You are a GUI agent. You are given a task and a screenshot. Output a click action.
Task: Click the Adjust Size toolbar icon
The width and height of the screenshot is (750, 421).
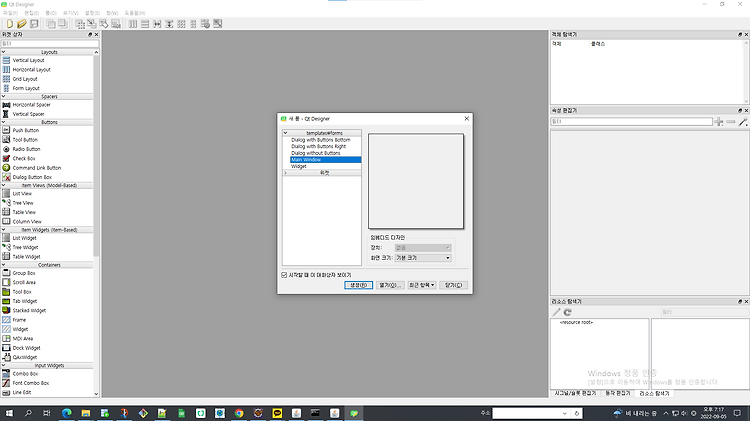point(218,23)
